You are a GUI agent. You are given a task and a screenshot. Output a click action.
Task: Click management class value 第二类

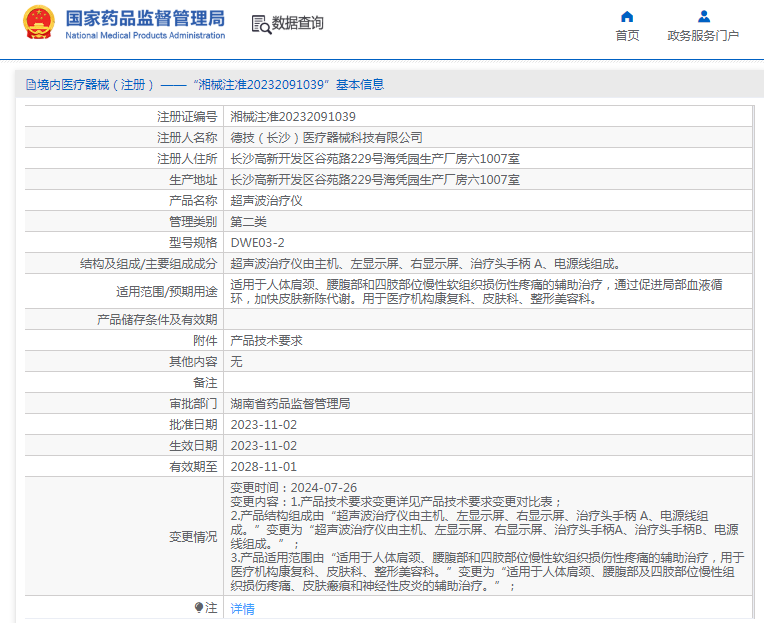tap(248, 222)
